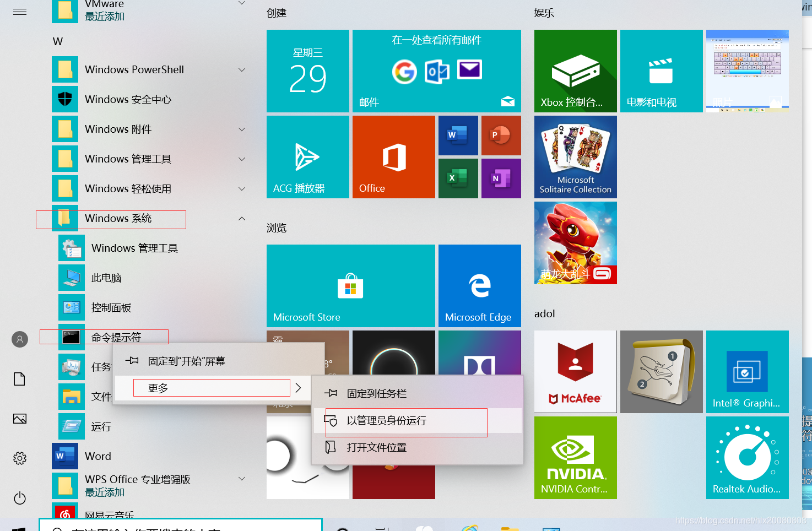Open the Movies & TV tile
Image resolution: width=812 pixels, height=531 pixels.
(661, 71)
